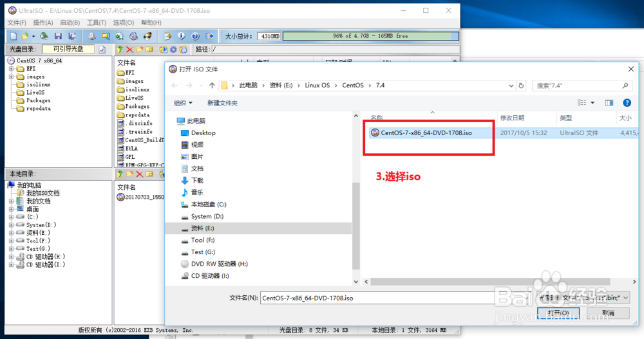Click the Refresh icon beside the address bar
Viewport: 644px width, 339px height.
tap(521, 86)
